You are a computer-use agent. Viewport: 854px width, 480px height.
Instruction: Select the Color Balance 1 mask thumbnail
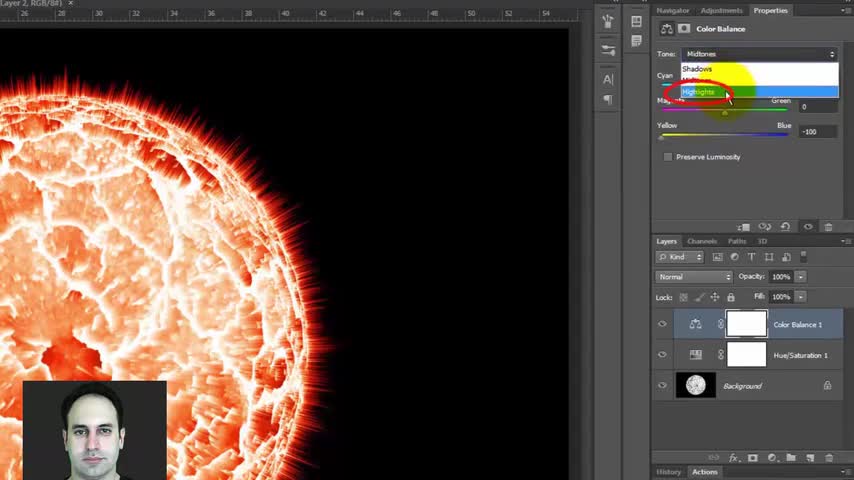[746, 324]
